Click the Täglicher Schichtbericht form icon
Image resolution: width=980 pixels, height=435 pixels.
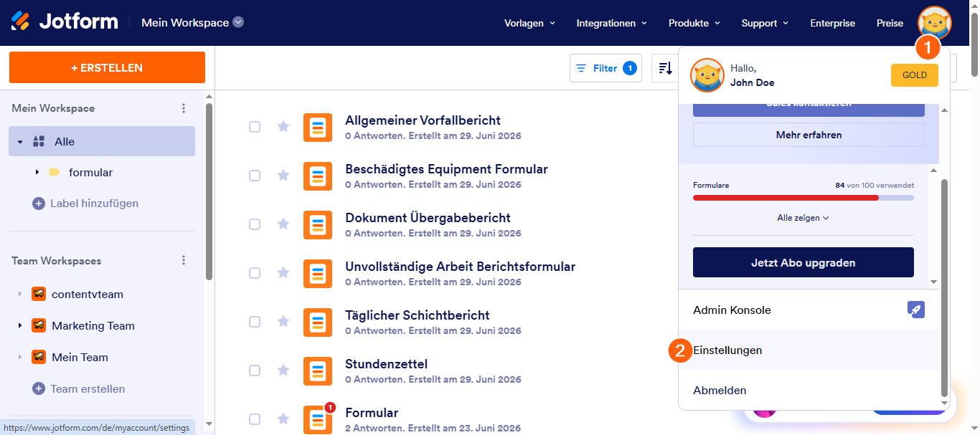(x=318, y=322)
